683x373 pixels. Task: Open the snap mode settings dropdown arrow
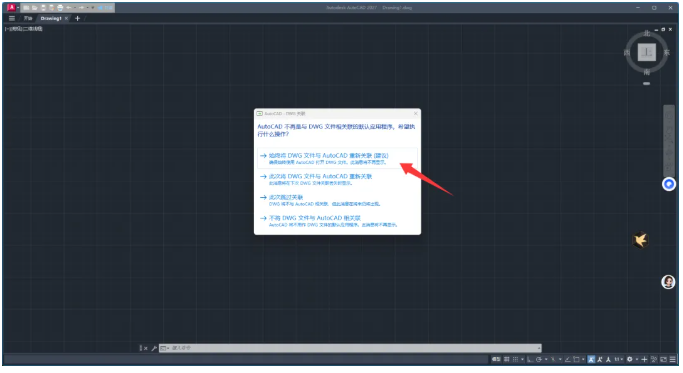pyautogui.click(x=522, y=359)
